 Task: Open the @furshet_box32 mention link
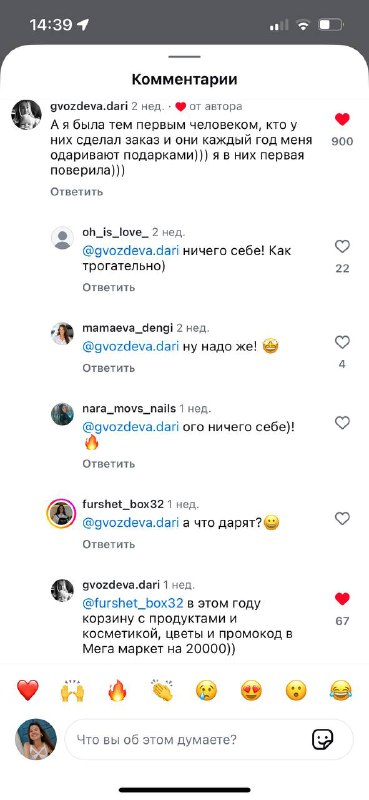click(x=133, y=603)
